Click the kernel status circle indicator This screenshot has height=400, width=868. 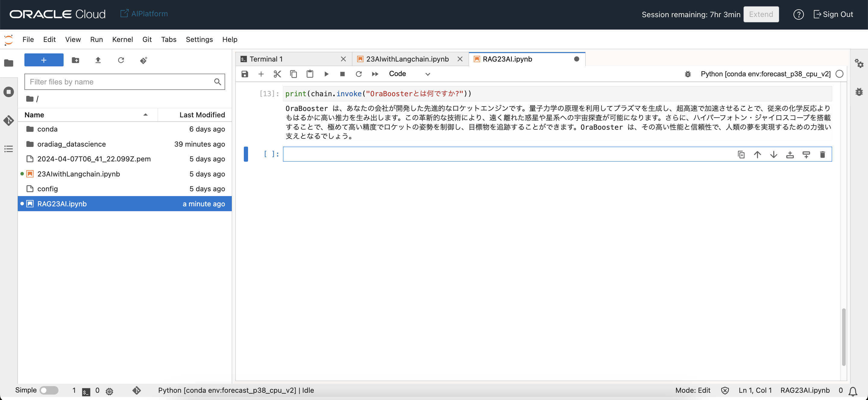[839, 74]
